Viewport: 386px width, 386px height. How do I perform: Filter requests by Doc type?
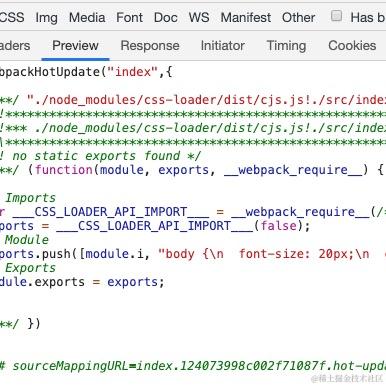coord(166,17)
